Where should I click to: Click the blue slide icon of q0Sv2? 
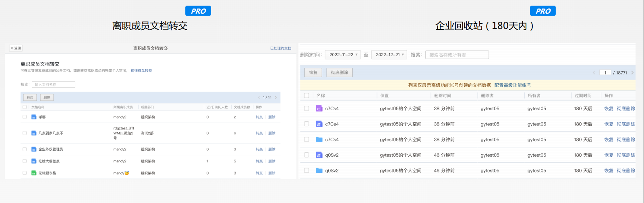(319, 155)
